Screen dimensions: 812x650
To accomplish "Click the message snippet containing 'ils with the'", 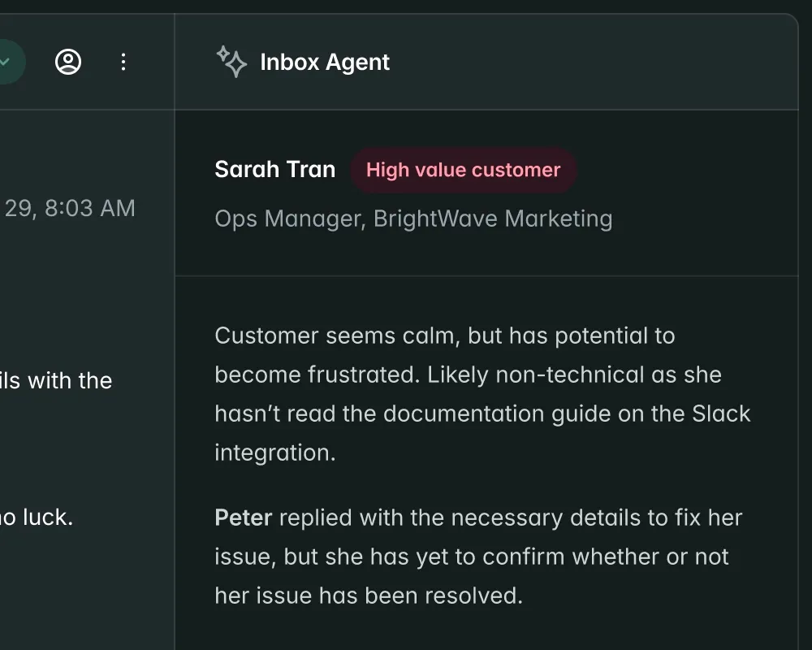I will pos(57,380).
